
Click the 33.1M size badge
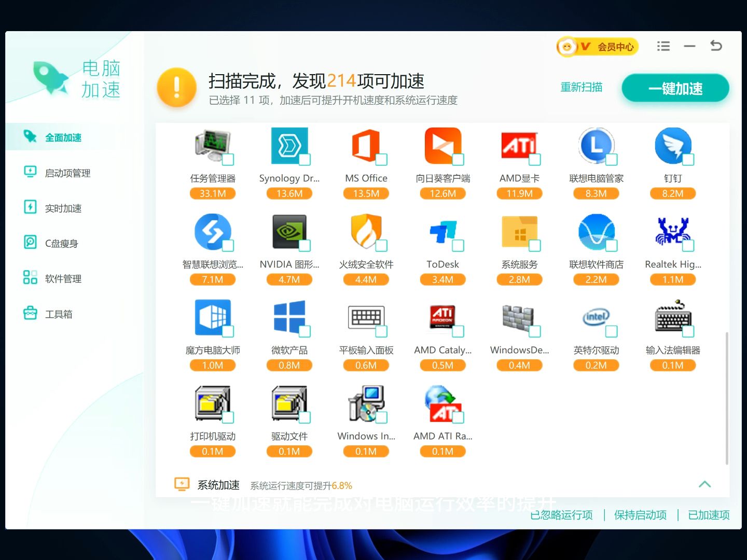(x=212, y=193)
